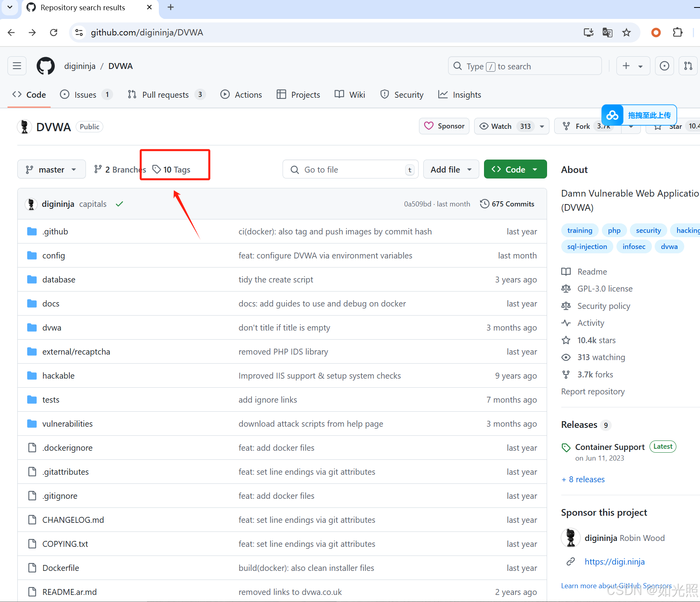Click Report repository link
The height and width of the screenshot is (602, 700).
click(593, 392)
